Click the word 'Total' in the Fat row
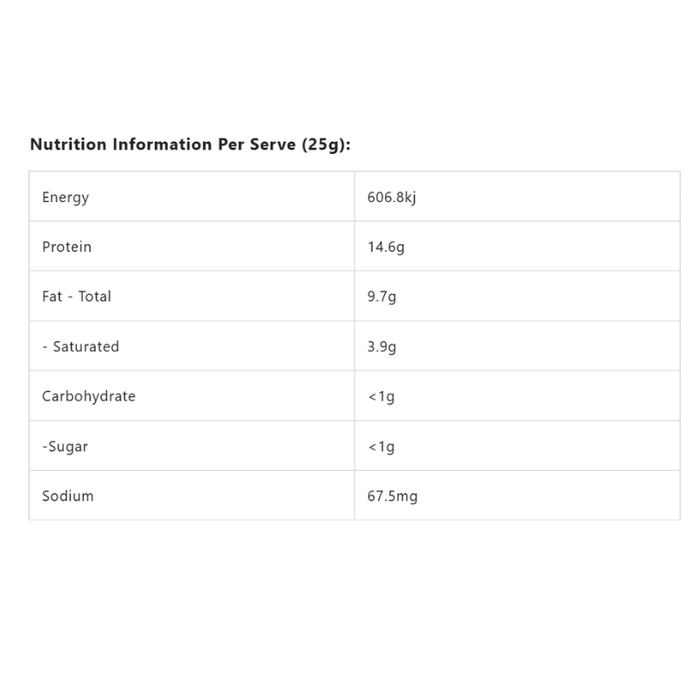Viewport: 700px width, 700px height. [94, 297]
